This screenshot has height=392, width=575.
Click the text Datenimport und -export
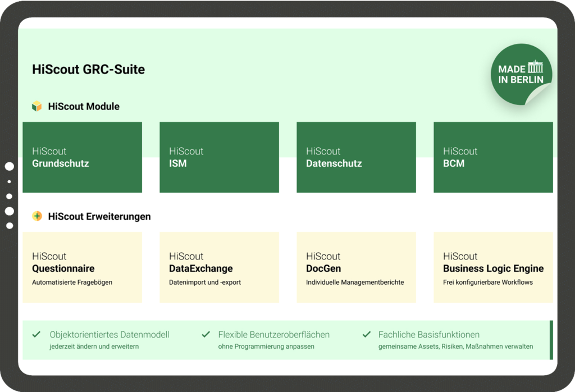click(x=205, y=282)
